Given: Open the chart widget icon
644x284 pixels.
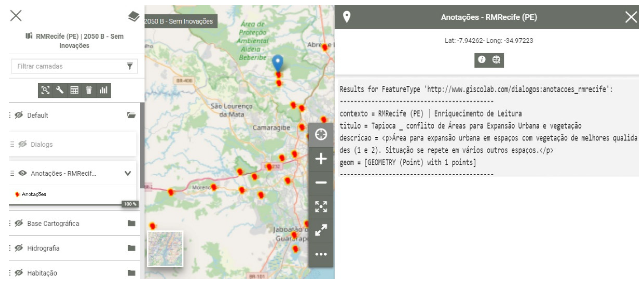Looking at the screenshot, I should pos(103,90).
